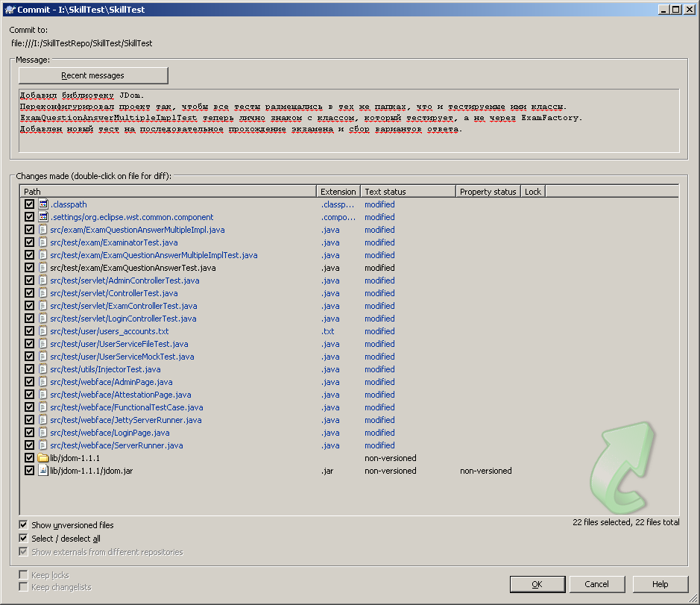Click the file icon beside org.eclipse.wst.common.component

coord(41,216)
